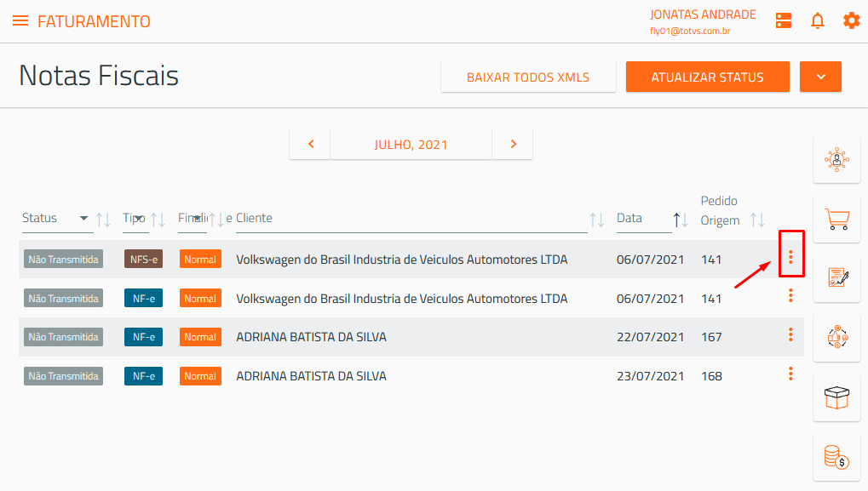The image size is (868, 491).
Task: Open actions menu for order 167 row
Action: 790,334
